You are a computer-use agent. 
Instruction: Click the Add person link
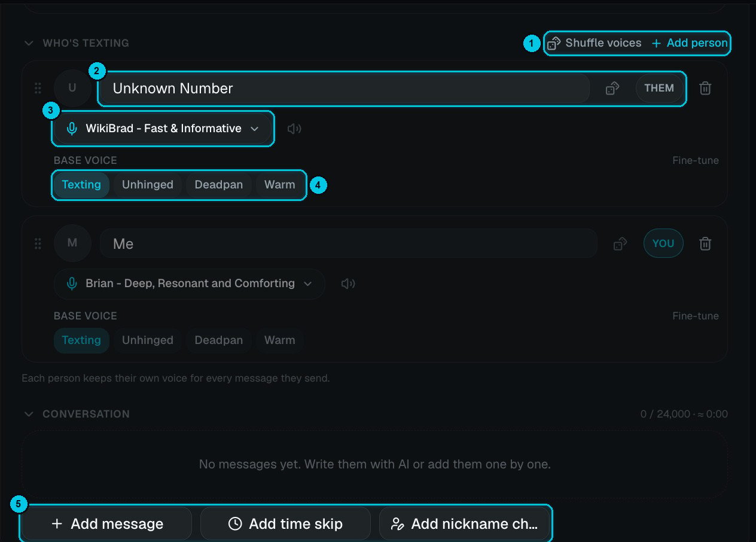coord(690,43)
